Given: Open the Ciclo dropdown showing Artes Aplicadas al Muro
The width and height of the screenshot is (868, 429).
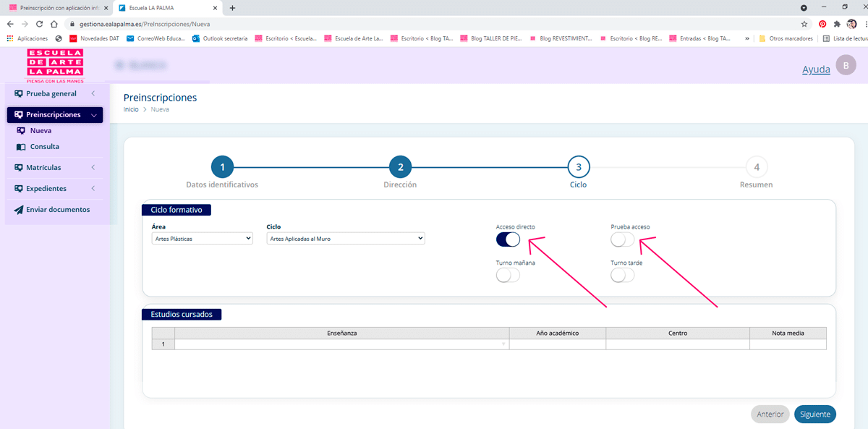Looking at the screenshot, I should pos(346,238).
